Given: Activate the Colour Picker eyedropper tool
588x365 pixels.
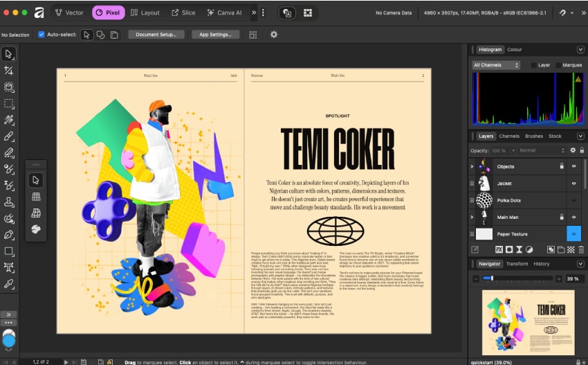Looking at the screenshot, I should point(9,284).
